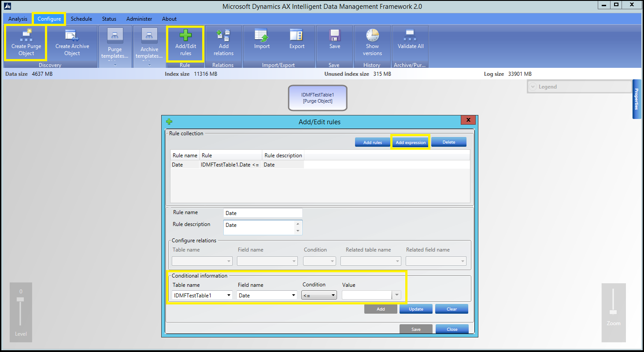Open the Condition dropdown showing <=
Image resolution: width=644 pixels, height=352 pixels.
319,296
